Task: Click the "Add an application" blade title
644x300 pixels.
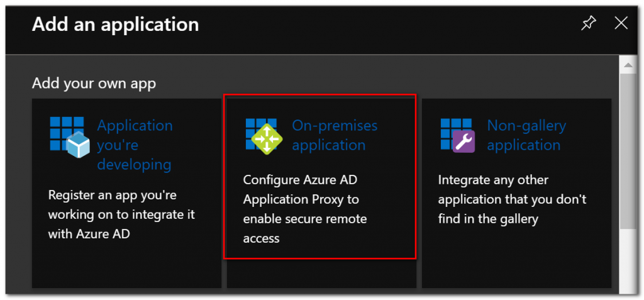Action: point(115,25)
